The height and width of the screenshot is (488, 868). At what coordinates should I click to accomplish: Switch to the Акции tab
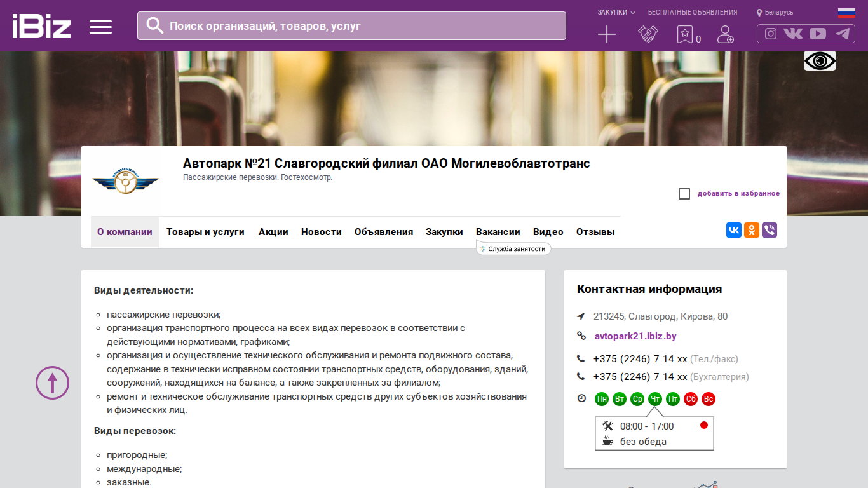(x=273, y=232)
